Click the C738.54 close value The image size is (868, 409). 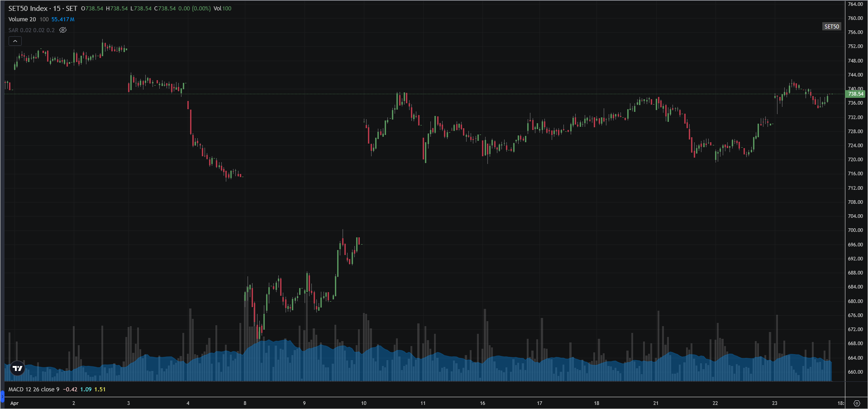(165, 9)
